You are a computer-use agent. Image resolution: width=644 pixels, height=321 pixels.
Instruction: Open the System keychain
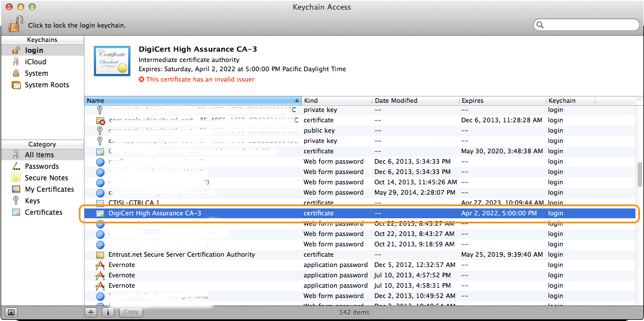click(36, 74)
